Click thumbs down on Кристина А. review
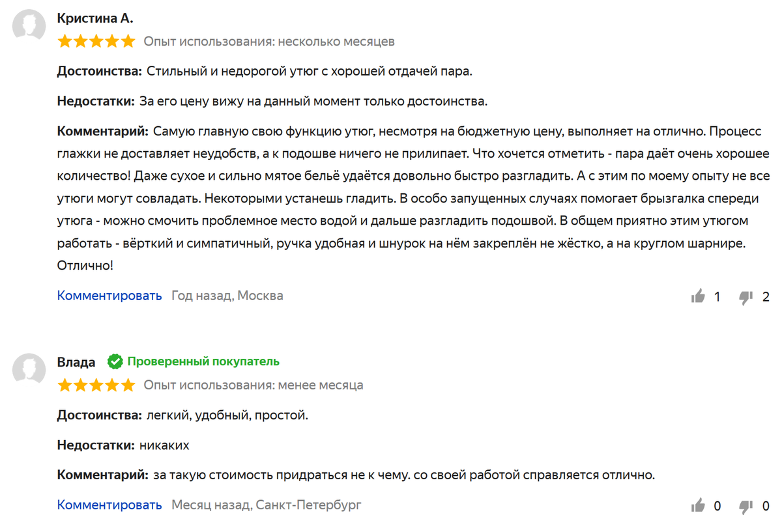This screenshot has width=782, height=532. point(746,297)
